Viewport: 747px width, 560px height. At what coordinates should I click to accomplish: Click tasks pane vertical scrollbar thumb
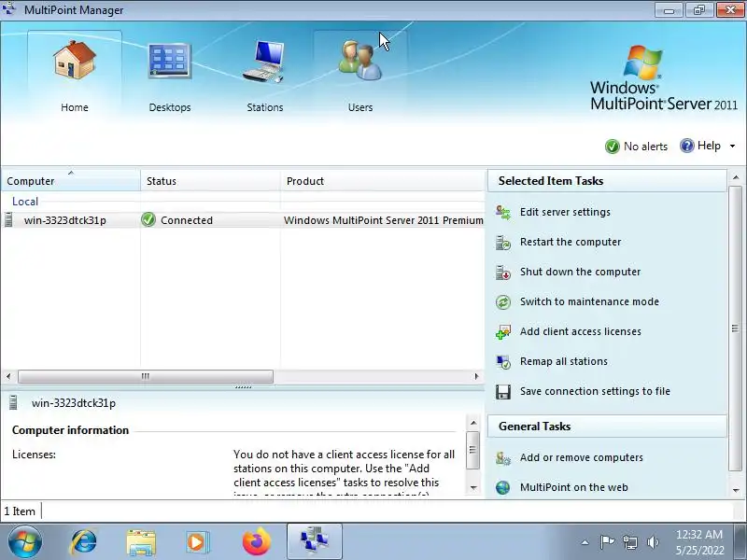pos(736,329)
